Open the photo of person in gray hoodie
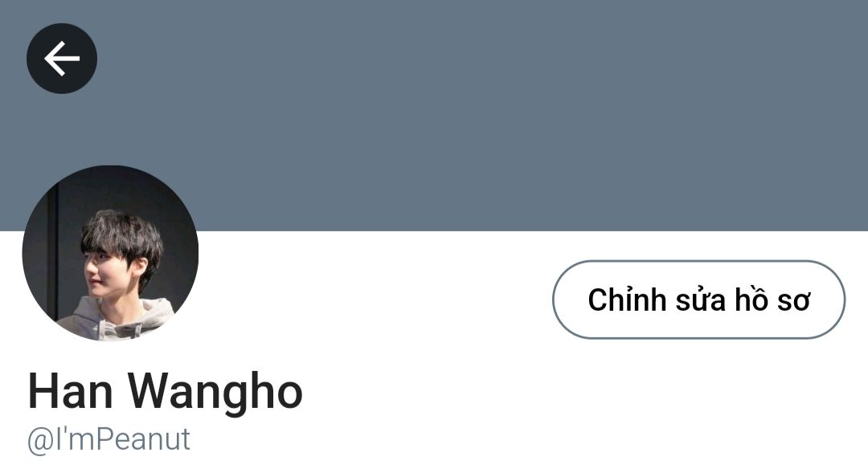Image resolution: width=868 pixels, height=465 pixels. [110, 253]
